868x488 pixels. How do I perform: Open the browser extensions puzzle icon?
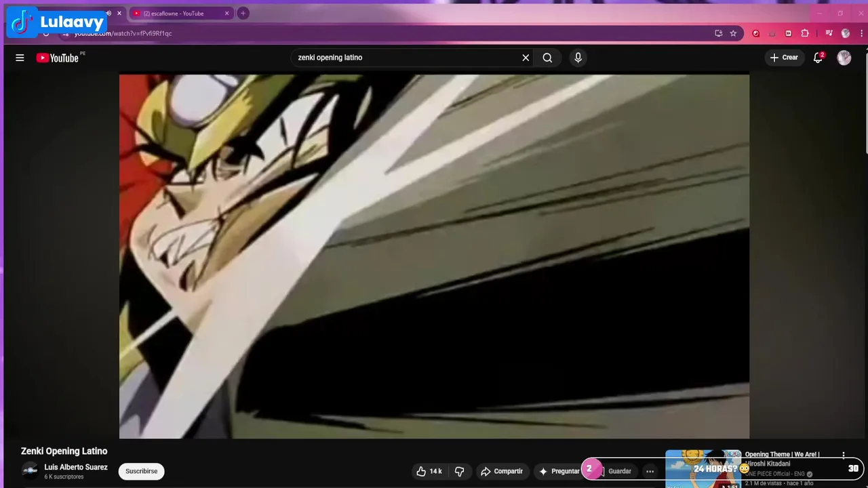point(805,33)
